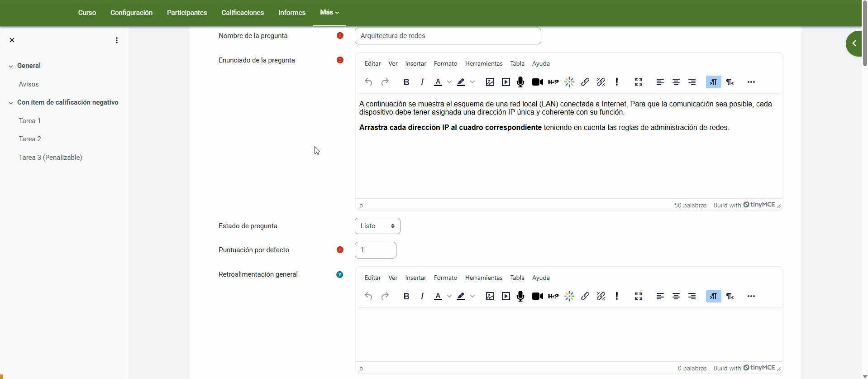Open Tarea 2 in course index
Viewport: 868px width, 379px height.
tap(30, 139)
